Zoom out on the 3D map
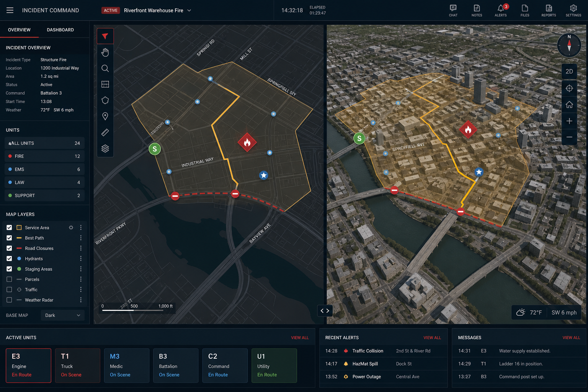Image resolution: width=588 pixels, height=392 pixels. click(x=569, y=137)
